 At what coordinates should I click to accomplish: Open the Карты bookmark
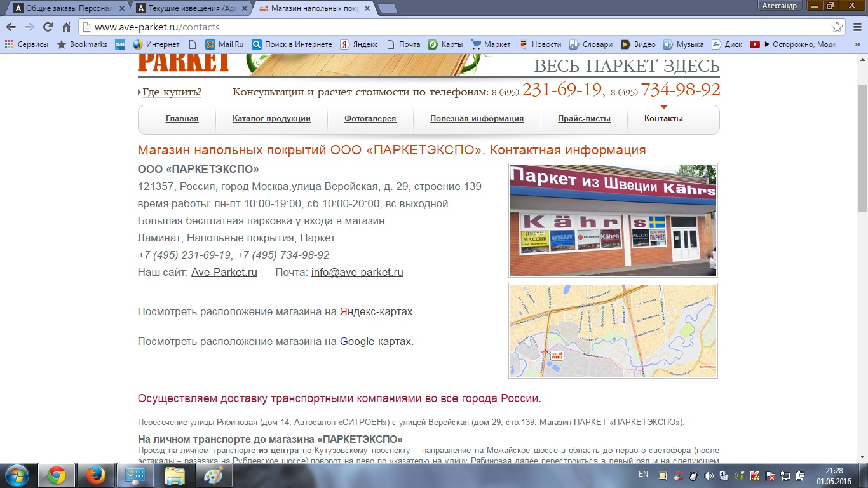445,44
